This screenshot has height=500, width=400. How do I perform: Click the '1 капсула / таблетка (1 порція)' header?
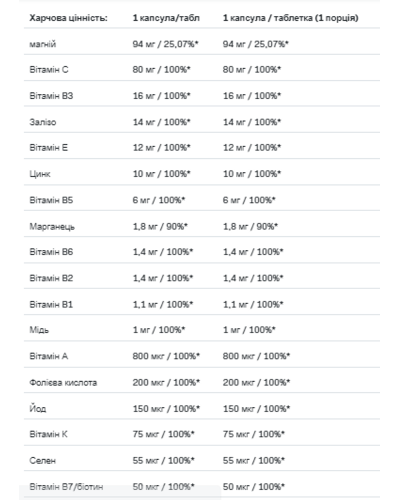pos(290,18)
